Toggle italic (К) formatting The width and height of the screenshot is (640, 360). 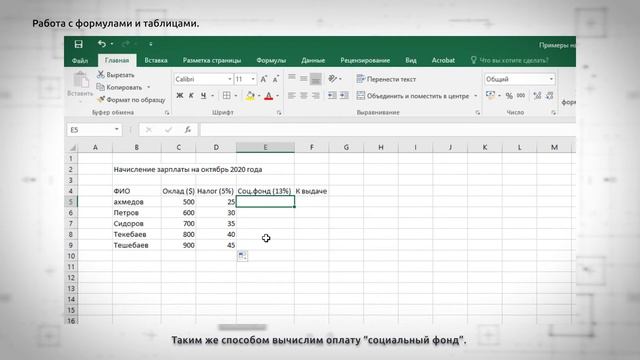click(x=191, y=96)
